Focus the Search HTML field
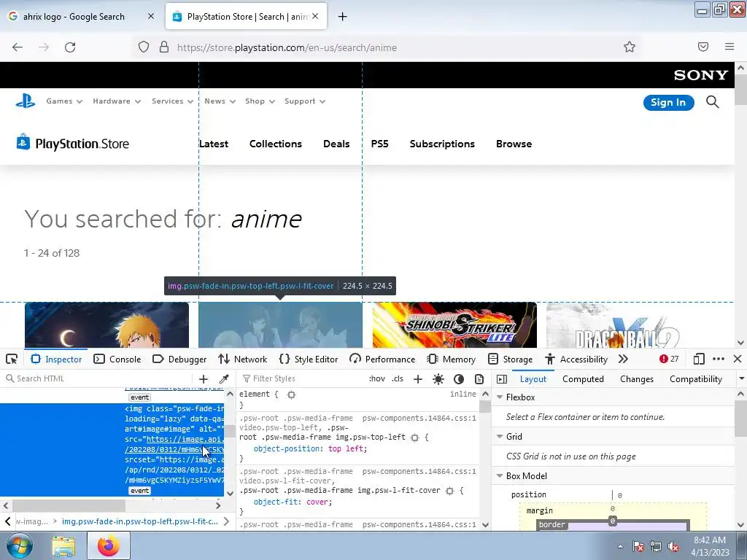 [98, 378]
